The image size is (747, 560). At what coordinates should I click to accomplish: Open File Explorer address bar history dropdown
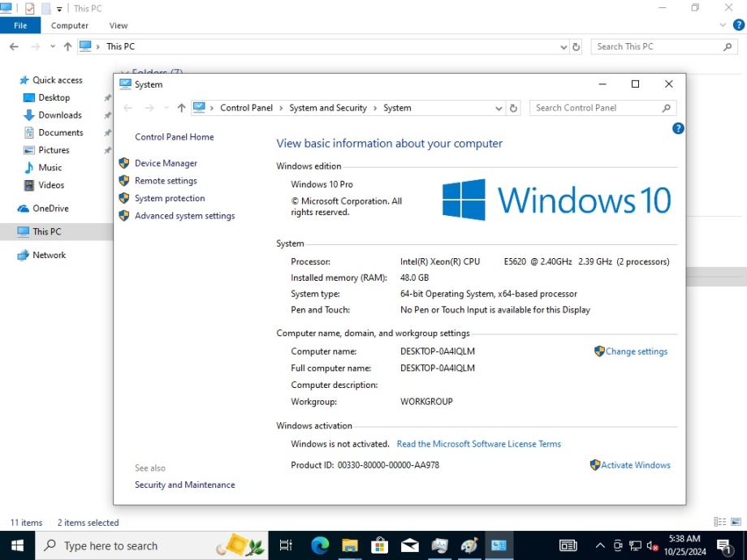coord(563,47)
